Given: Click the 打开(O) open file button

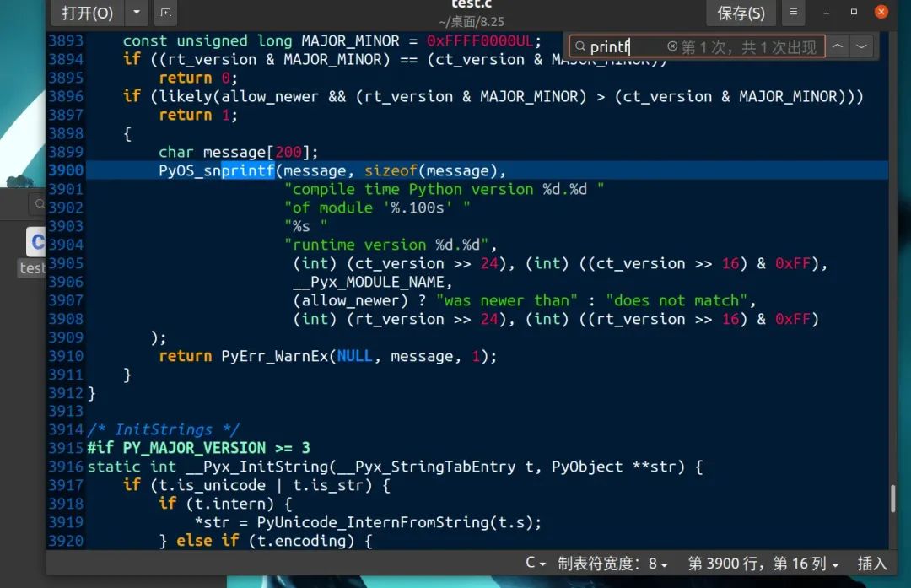Looking at the screenshot, I should (x=88, y=12).
